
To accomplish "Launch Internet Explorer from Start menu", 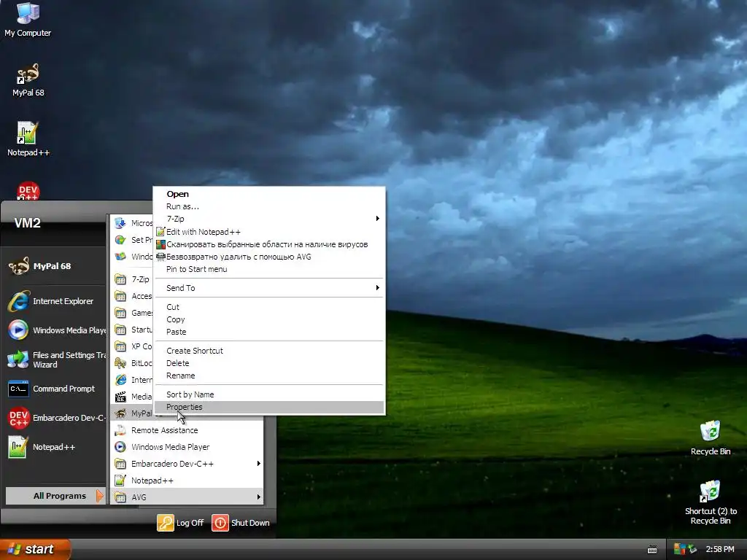I will [53, 301].
